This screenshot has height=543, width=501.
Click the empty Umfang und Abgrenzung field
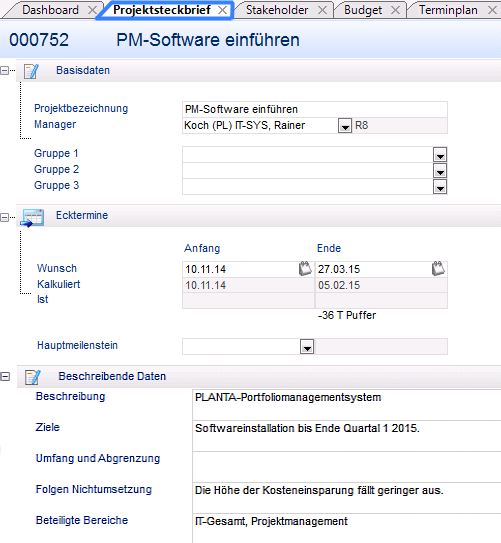pos(347,467)
